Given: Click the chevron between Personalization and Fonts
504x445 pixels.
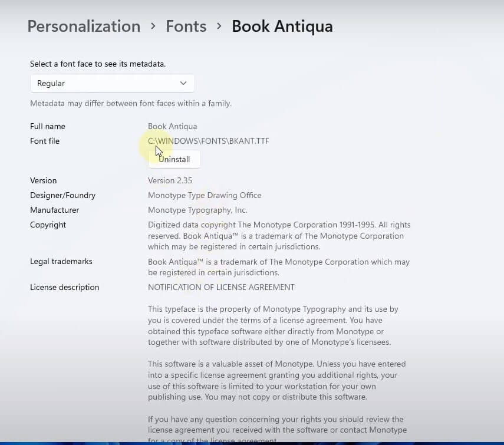Looking at the screenshot, I should tap(153, 27).
